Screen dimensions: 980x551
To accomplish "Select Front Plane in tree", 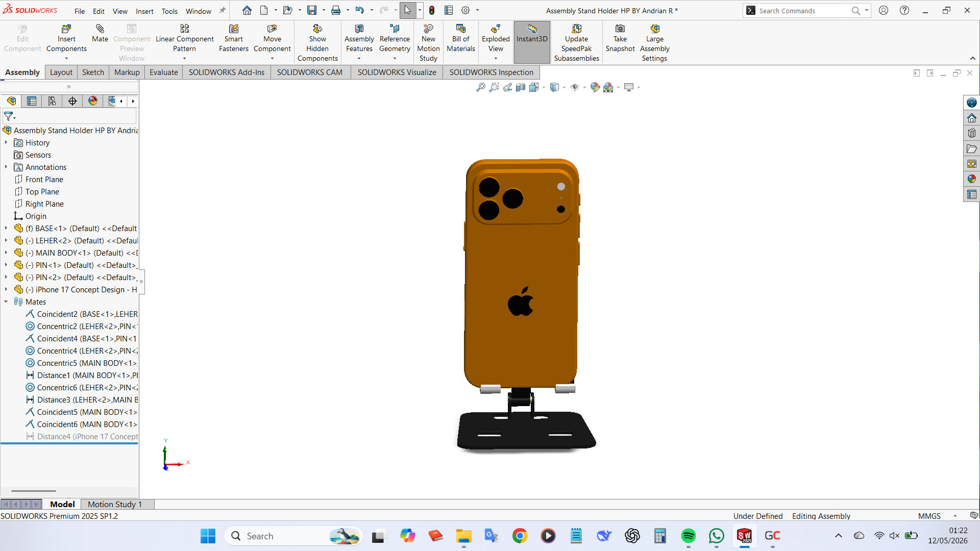I will 44,180.
